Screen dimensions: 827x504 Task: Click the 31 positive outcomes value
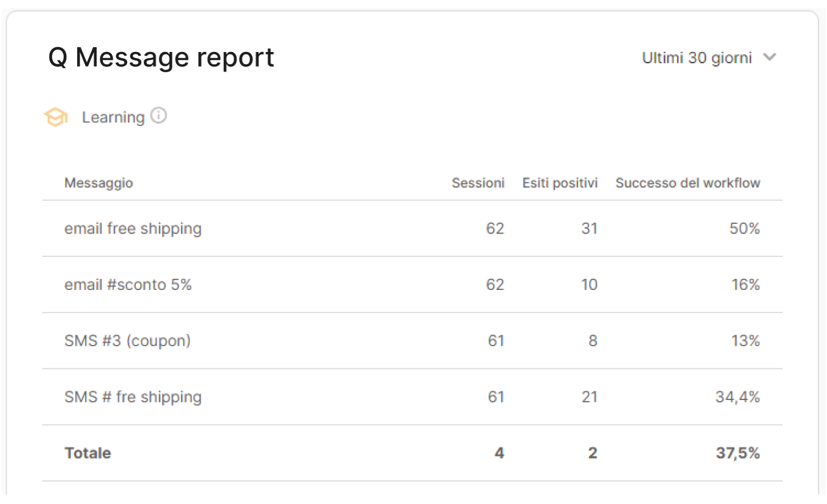click(589, 229)
